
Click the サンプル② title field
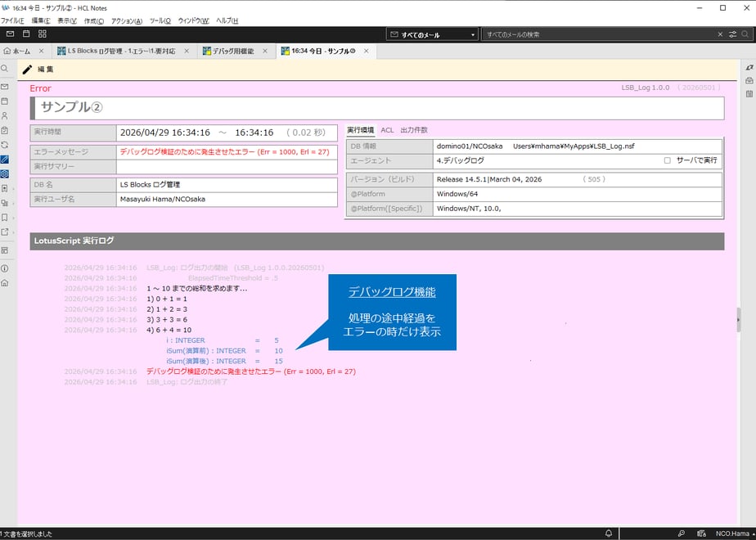tap(377, 108)
